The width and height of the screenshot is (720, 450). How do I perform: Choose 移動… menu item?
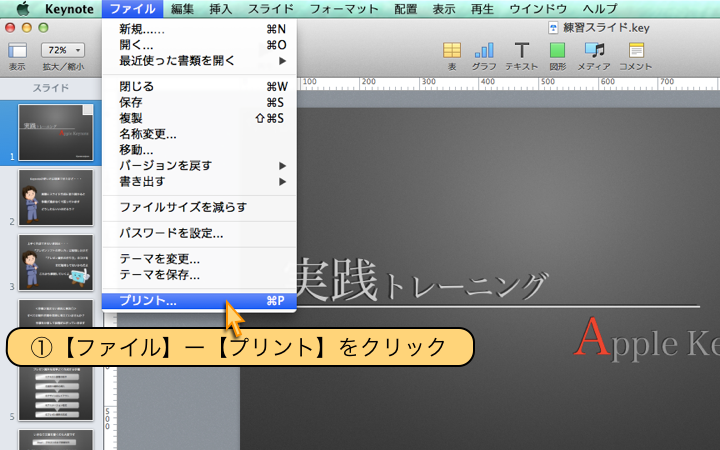pyautogui.click(x=199, y=150)
